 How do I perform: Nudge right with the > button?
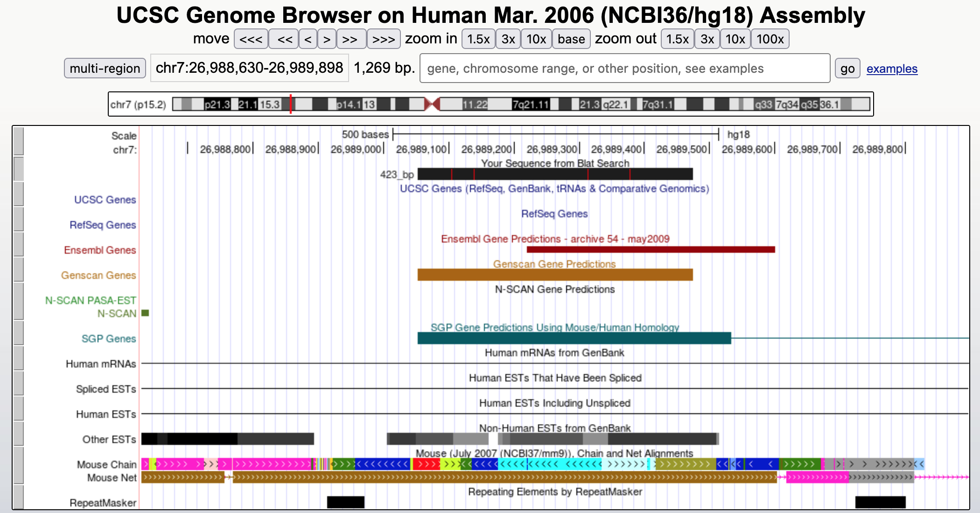click(327, 39)
